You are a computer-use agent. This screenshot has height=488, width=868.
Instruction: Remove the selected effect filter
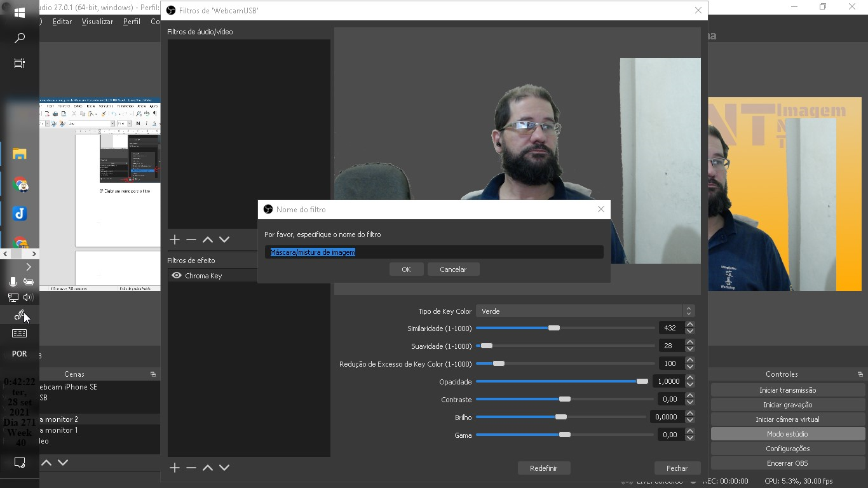[191, 467]
